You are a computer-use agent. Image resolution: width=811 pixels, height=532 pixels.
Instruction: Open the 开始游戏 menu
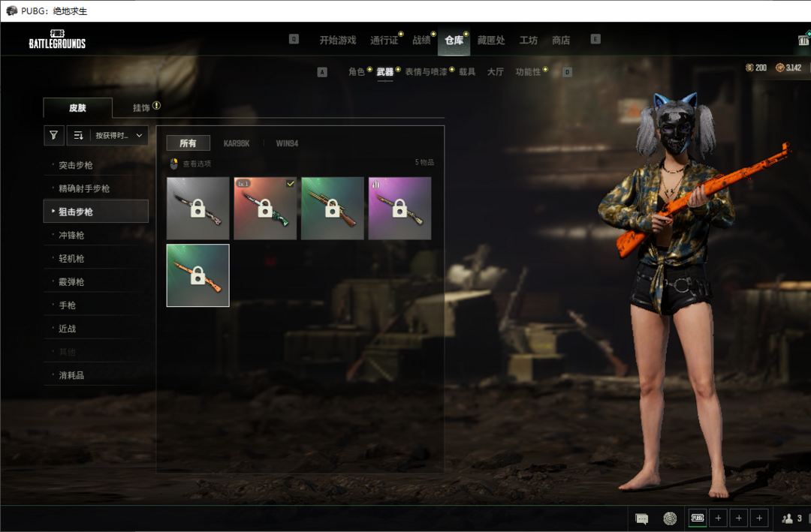coord(338,40)
